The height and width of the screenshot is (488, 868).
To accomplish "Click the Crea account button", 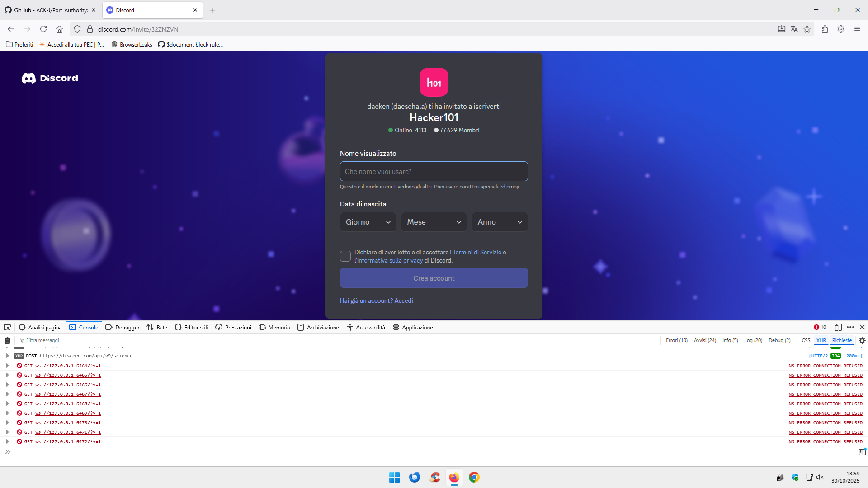I will click(x=434, y=278).
